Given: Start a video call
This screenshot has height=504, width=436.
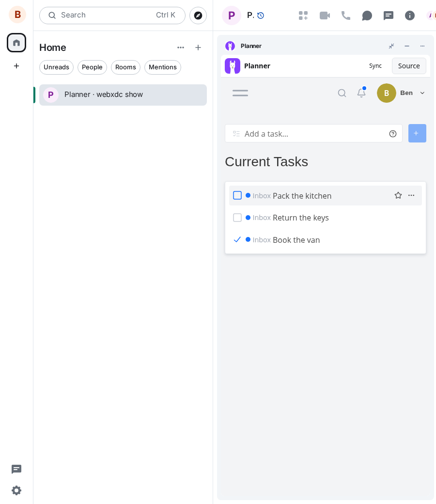Looking at the screenshot, I should [325, 16].
